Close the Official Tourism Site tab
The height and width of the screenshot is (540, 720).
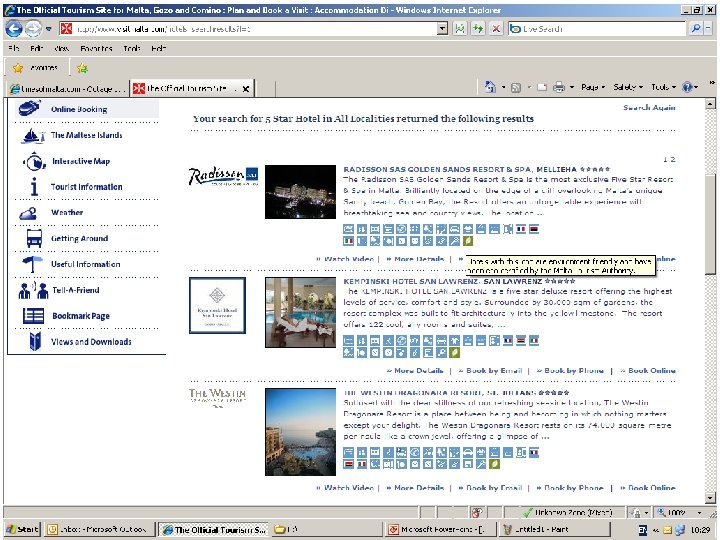coord(246,89)
